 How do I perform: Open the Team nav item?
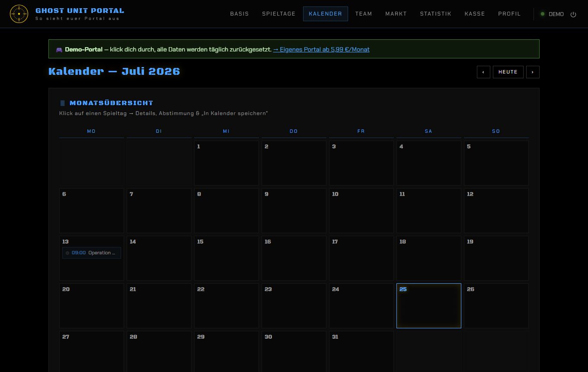[364, 14]
